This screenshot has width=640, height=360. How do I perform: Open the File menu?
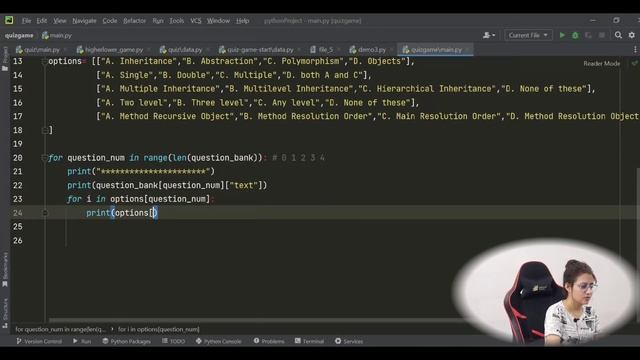coord(27,20)
